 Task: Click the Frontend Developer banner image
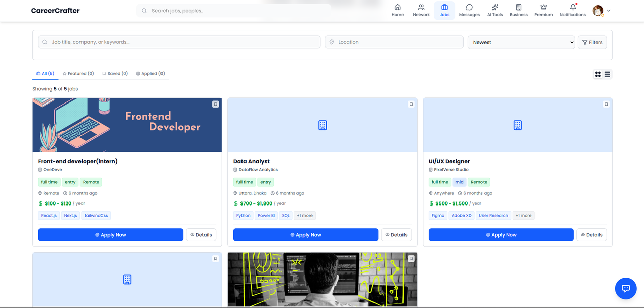coord(127,125)
